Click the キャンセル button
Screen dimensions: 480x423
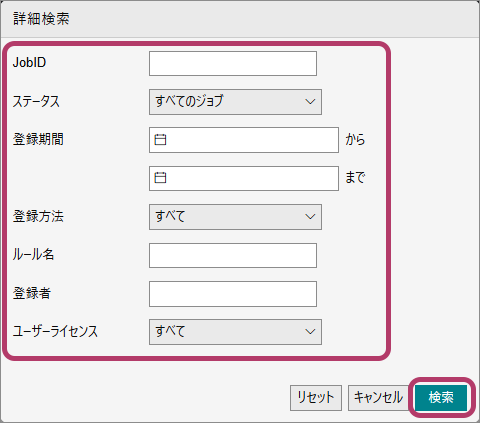coord(378,398)
